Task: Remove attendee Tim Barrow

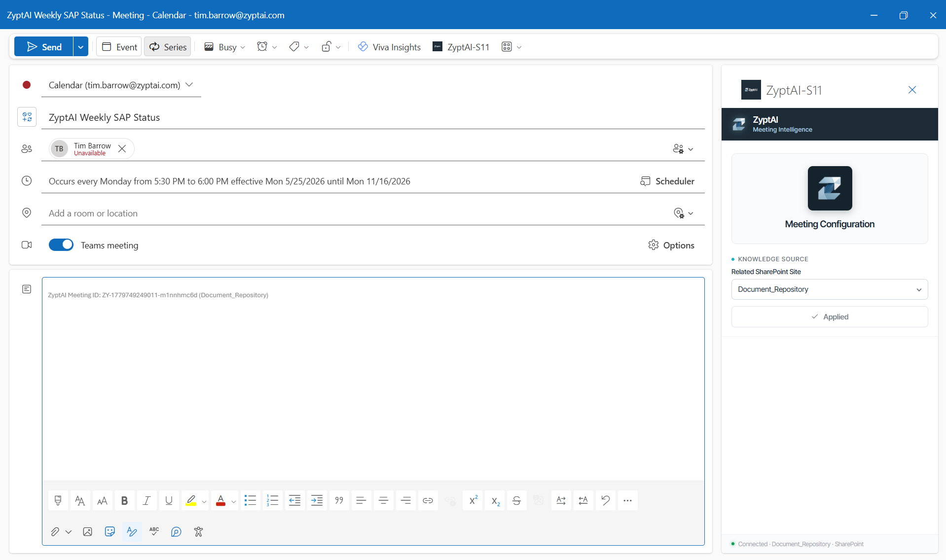Action: point(122,149)
